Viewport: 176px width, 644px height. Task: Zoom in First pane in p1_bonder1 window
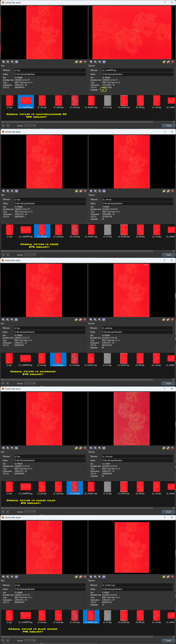click(8, 577)
